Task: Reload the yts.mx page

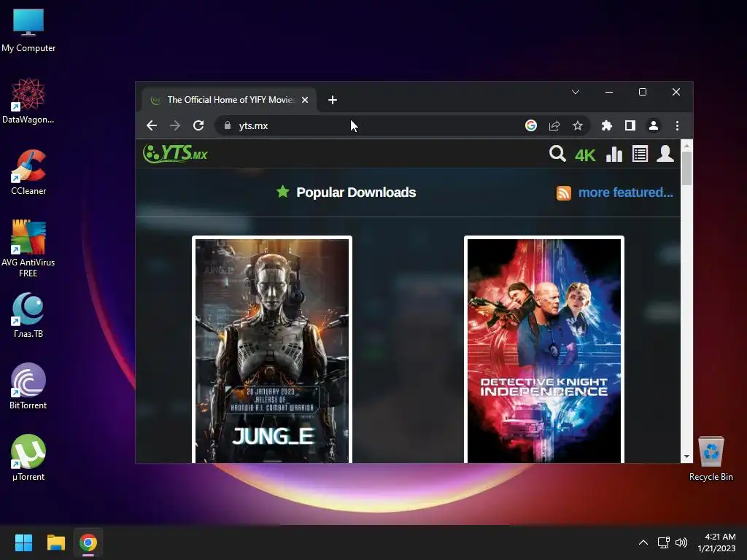Action: 198,125
